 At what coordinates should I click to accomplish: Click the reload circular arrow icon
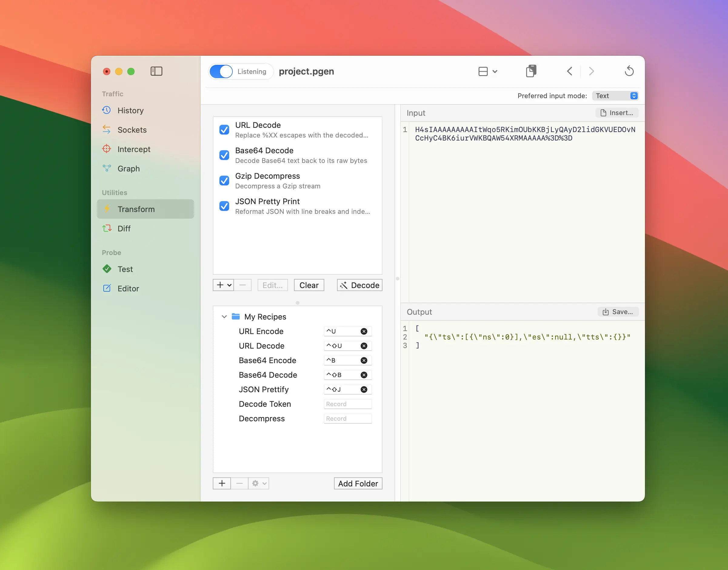click(x=629, y=71)
